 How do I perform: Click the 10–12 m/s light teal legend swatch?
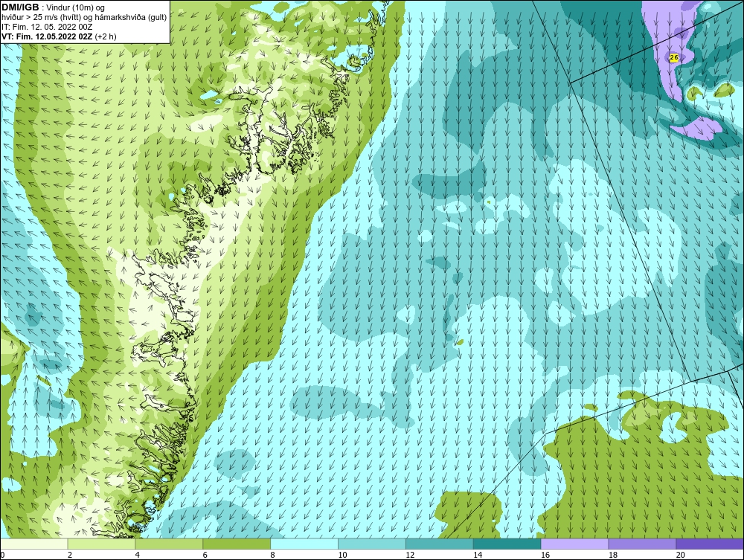point(372,544)
